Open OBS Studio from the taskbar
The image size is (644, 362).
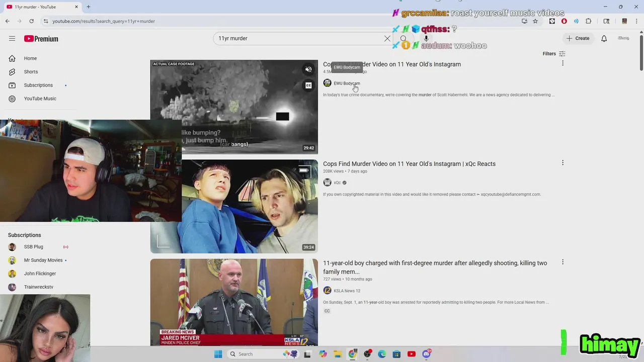click(367, 354)
